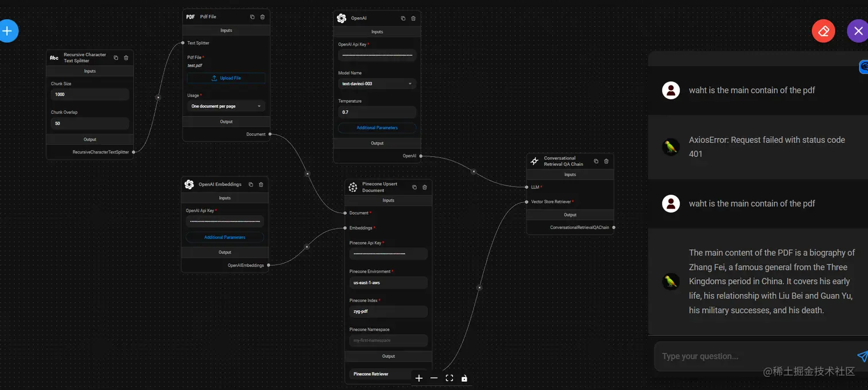868x390 pixels.
Task: Click the OpenAI Embeddings Api Key field
Action: 225,221
